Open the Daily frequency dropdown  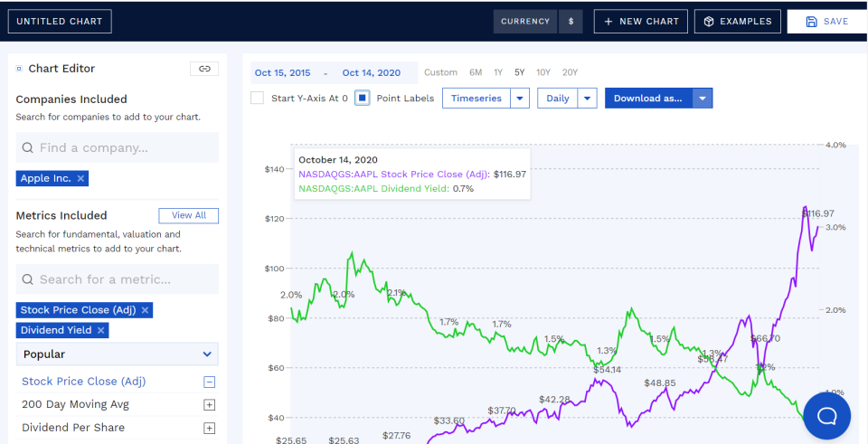588,99
